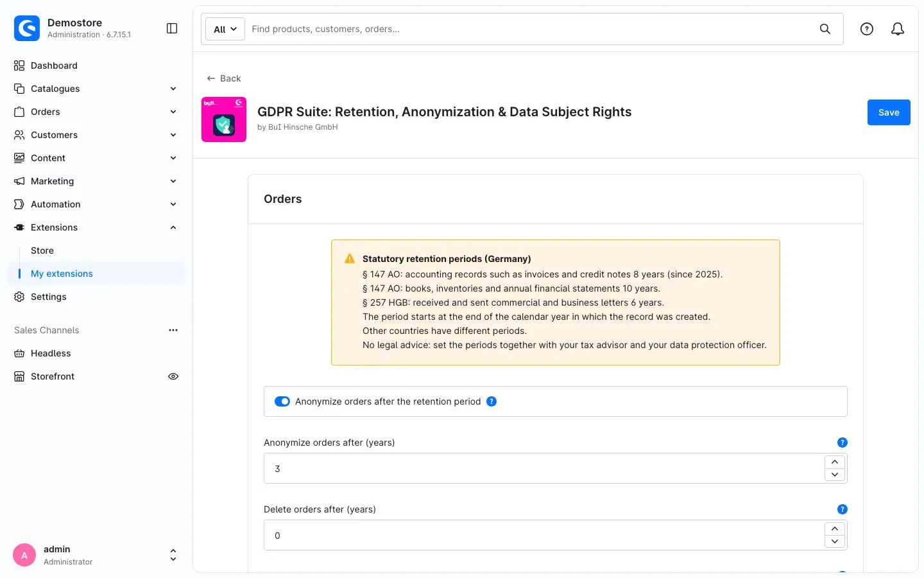Viewport: 924px width, 578px height.
Task: Show help for Anonymize orders toggle
Action: click(492, 401)
